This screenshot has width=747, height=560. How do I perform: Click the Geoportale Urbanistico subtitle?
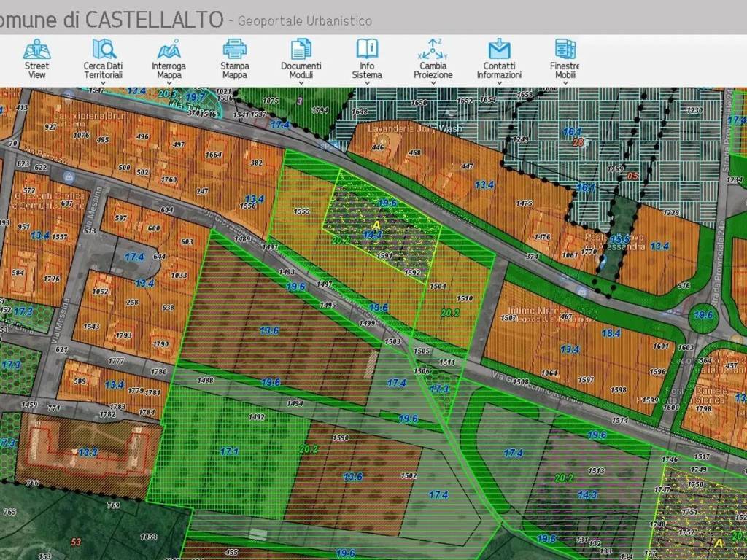click(x=303, y=21)
